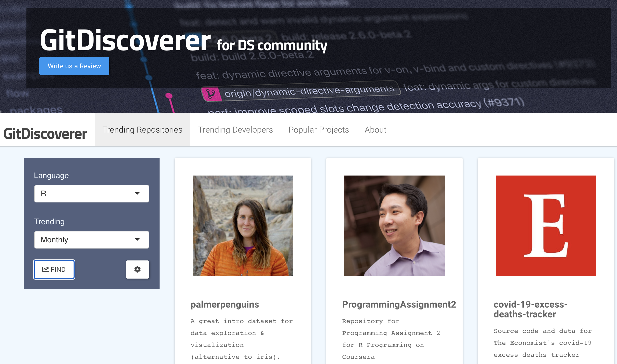Image resolution: width=617 pixels, height=364 pixels.
Task: Open ProgrammingAssignment2 repository title link
Action: click(x=399, y=304)
